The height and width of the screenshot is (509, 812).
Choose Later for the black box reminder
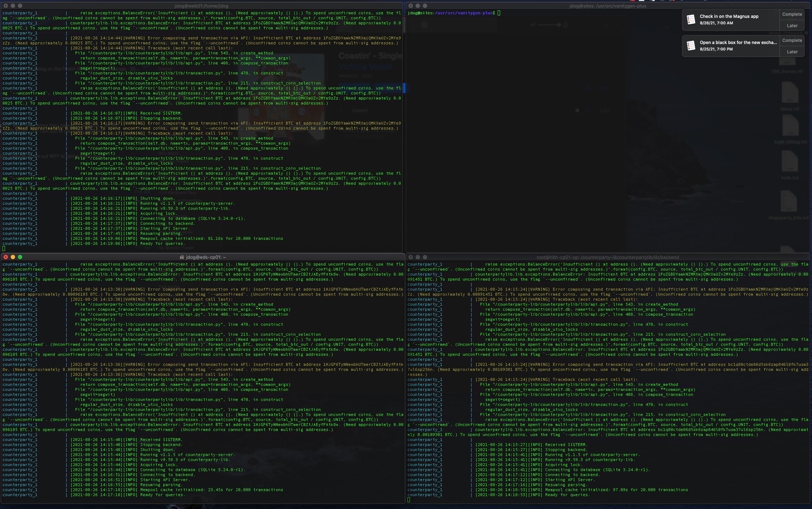click(792, 52)
